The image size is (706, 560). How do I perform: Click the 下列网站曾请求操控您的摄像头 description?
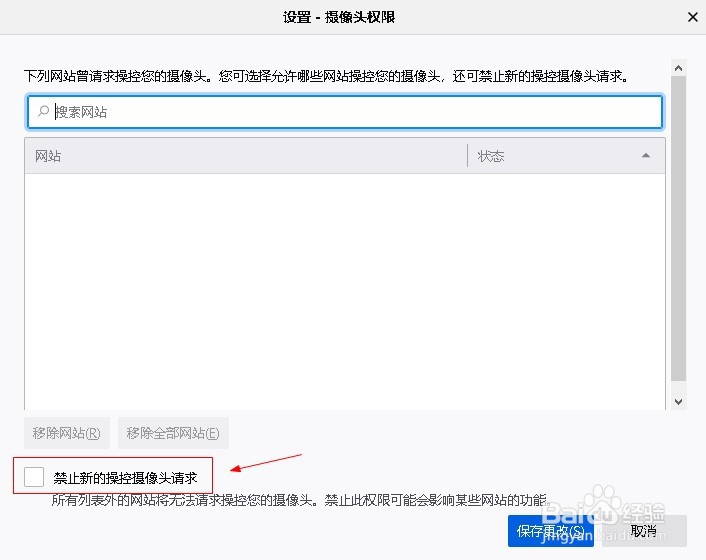click(326, 76)
